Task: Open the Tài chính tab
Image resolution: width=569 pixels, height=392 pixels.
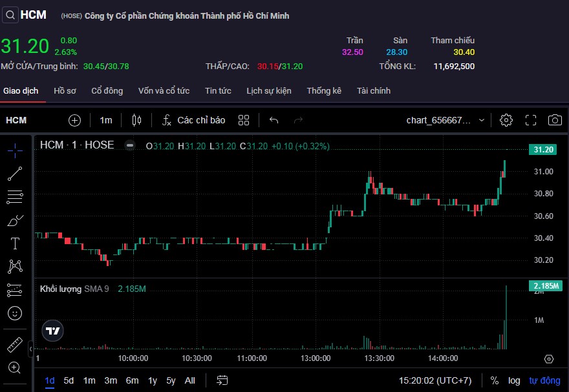Action: point(374,90)
